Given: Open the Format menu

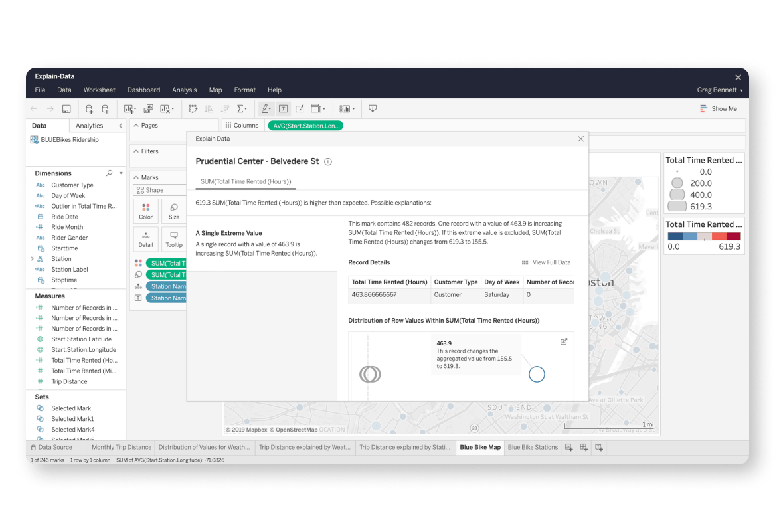Looking at the screenshot, I should tap(245, 90).
